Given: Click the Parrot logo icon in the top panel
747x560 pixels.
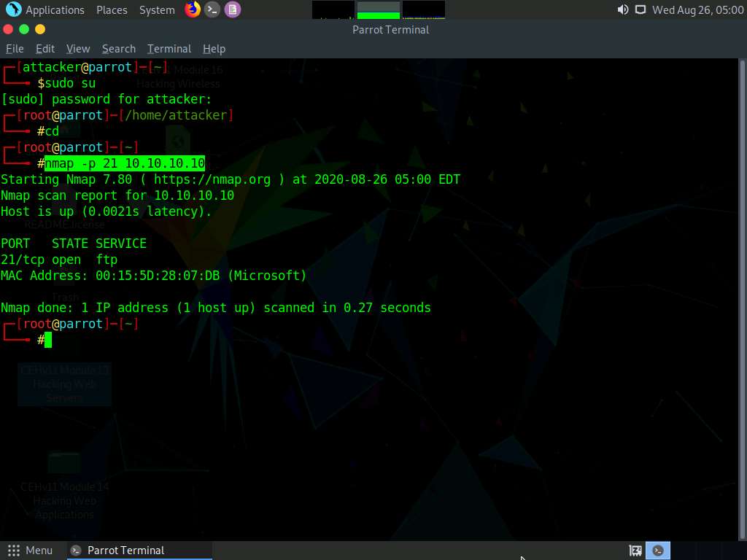Looking at the screenshot, I should [13, 9].
